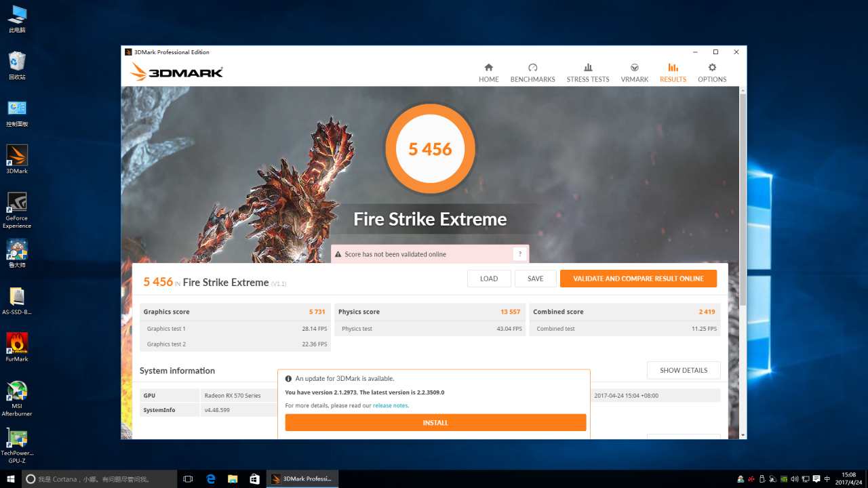
Task: Select the 回收站 recycle bin desktop icon
Action: [x=17, y=66]
